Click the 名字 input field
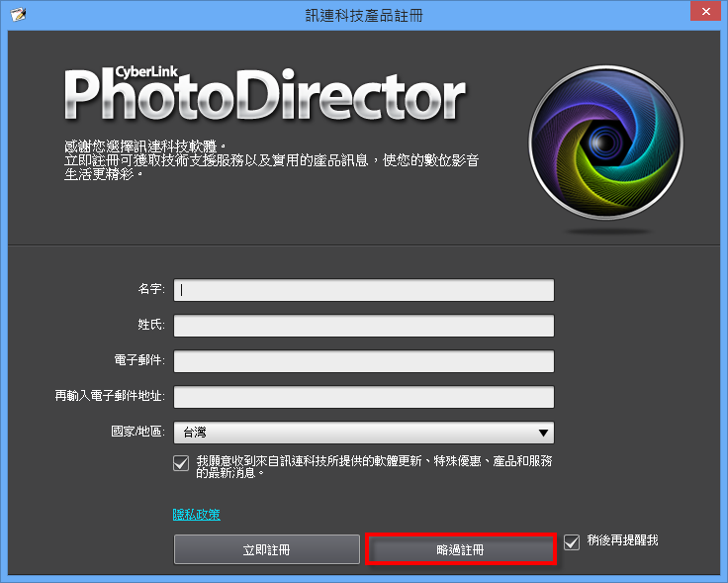The width and height of the screenshot is (728, 583). (364, 290)
